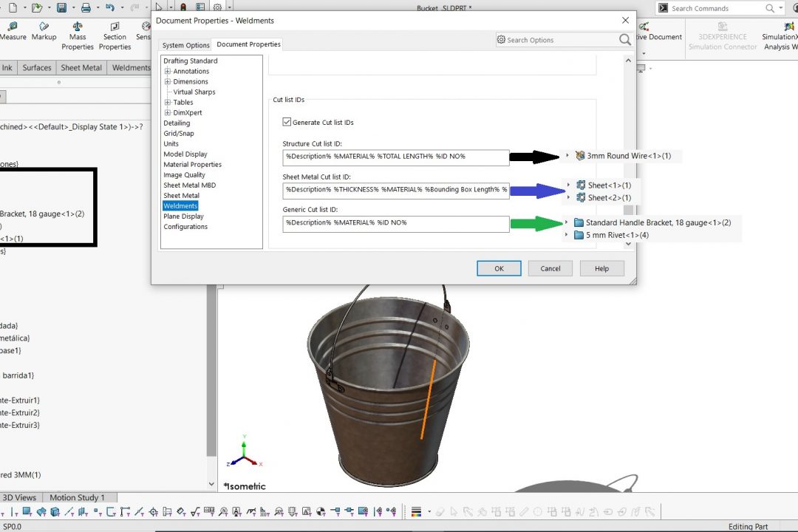The width and height of the screenshot is (798, 532).
Task: Click the Print icon
Action: click(x=86, y=7)
